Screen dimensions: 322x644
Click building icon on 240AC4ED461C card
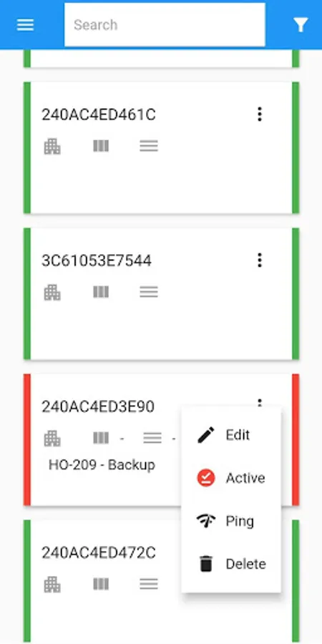coord(52,146)
